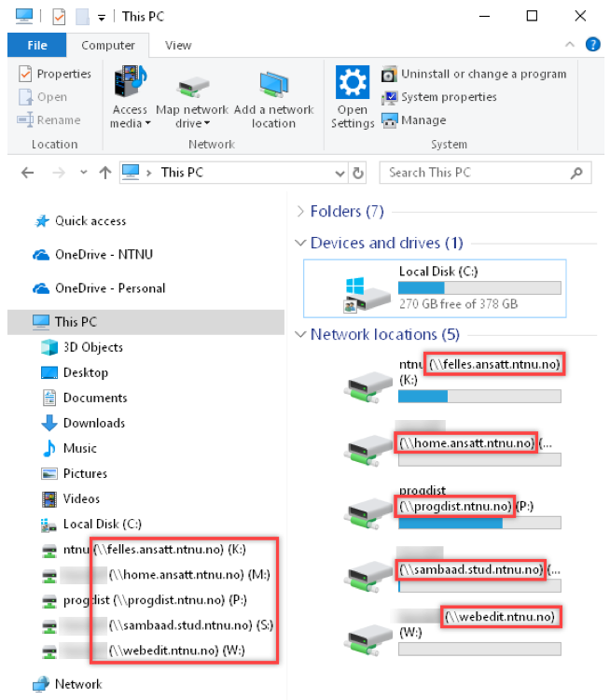Expand the Folders (7) group
Viewport: 610px width, 700px height.
click(x=300, y=211)
